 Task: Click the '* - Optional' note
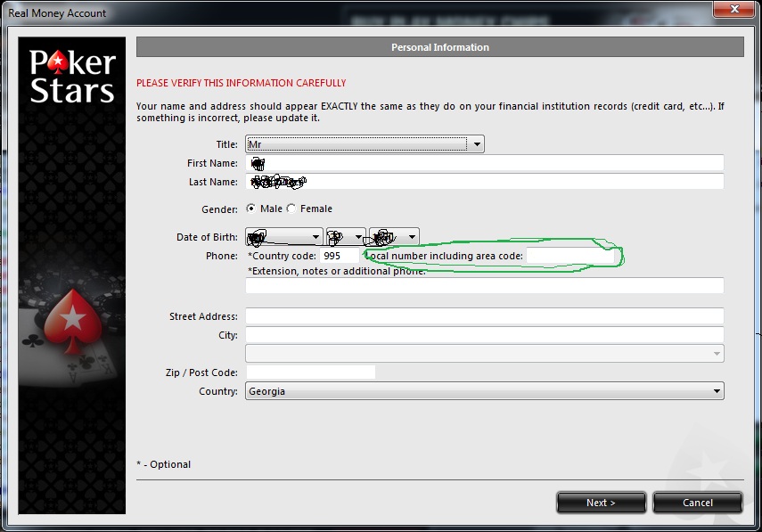[x=164, y=464]
